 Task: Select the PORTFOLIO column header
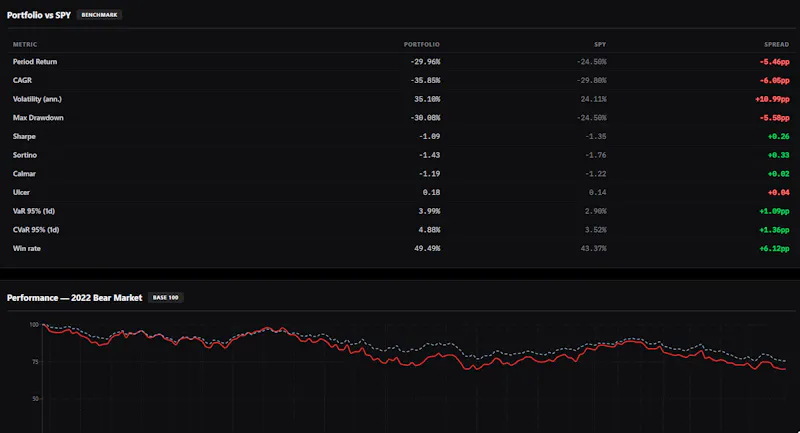(x=421, y=44)
